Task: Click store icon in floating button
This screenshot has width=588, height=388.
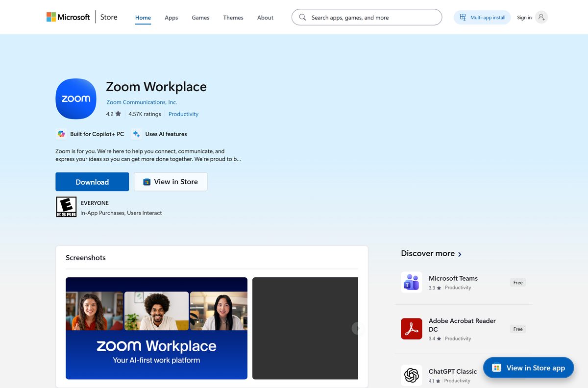Action: coord(496,368)
